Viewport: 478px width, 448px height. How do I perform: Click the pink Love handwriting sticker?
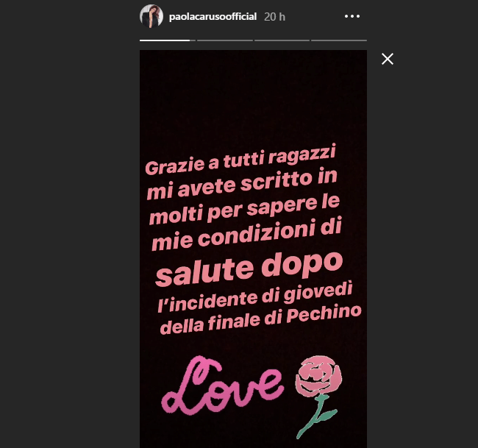tap(222, 385)
